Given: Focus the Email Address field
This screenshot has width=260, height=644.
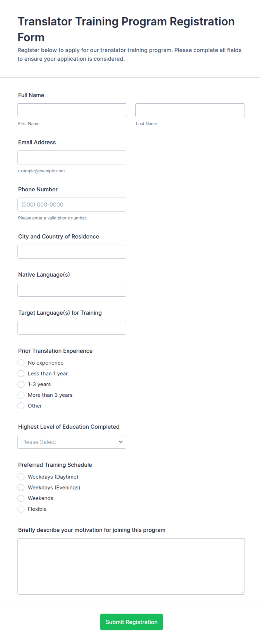Looking at the screenshot, I should [72, 158].
